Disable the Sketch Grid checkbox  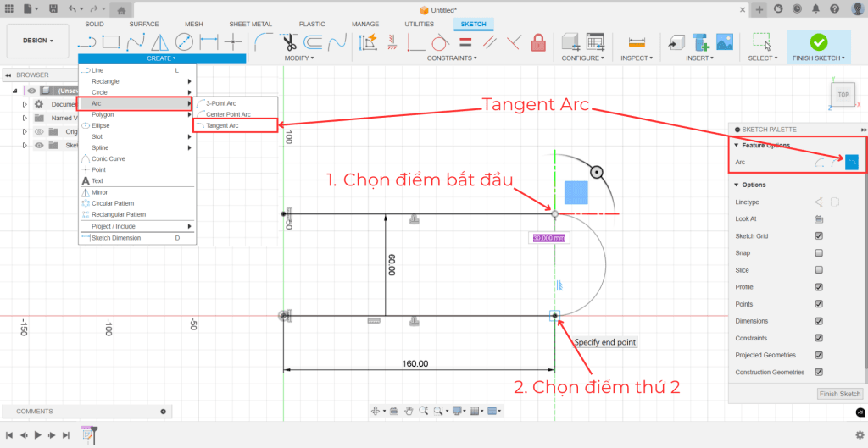(819, 236)
